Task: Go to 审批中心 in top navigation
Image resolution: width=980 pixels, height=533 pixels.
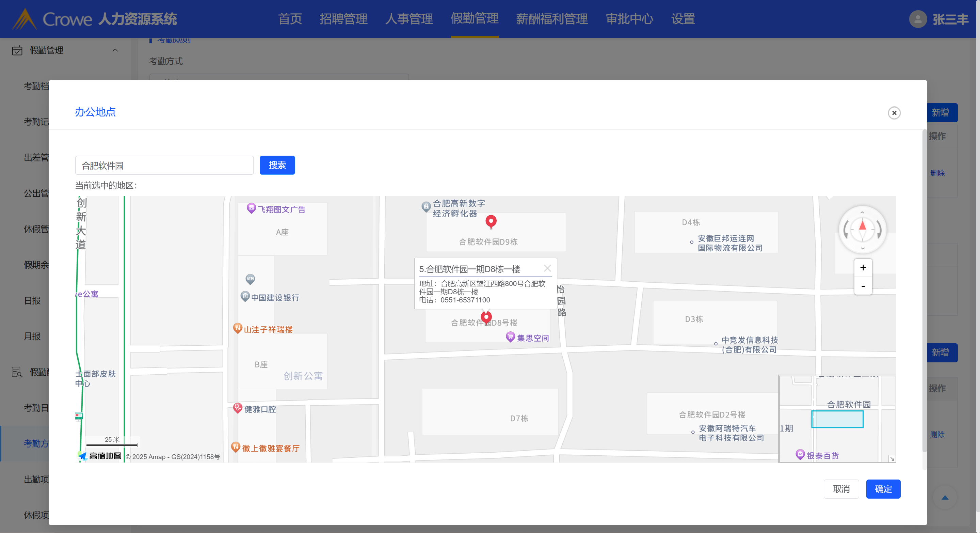Action: coord(629,19)
